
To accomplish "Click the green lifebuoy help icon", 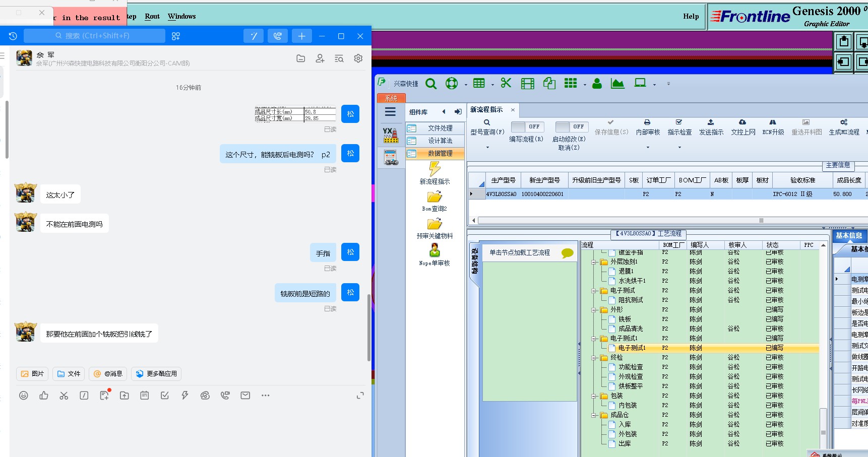I will (x=452, y=84).
